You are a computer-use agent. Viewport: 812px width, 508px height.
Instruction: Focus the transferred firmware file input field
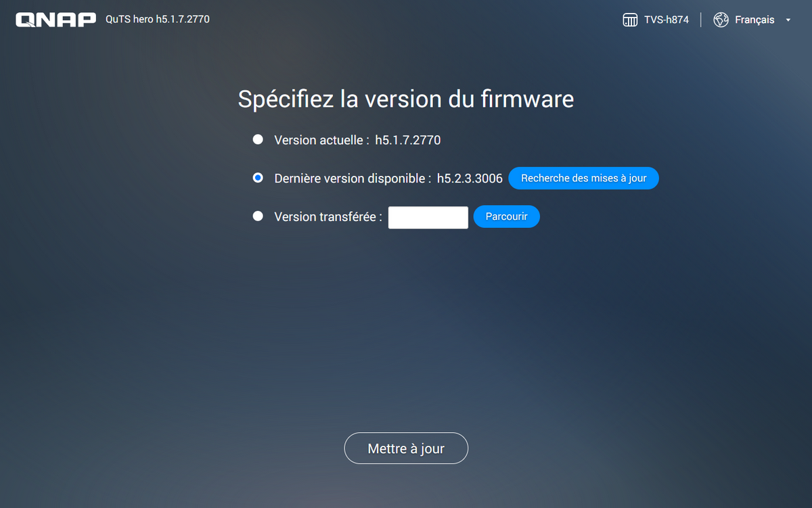(x=428, y=217)
